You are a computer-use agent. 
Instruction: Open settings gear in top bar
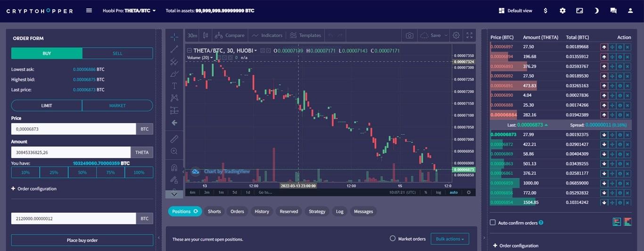(x=562, y=10)
